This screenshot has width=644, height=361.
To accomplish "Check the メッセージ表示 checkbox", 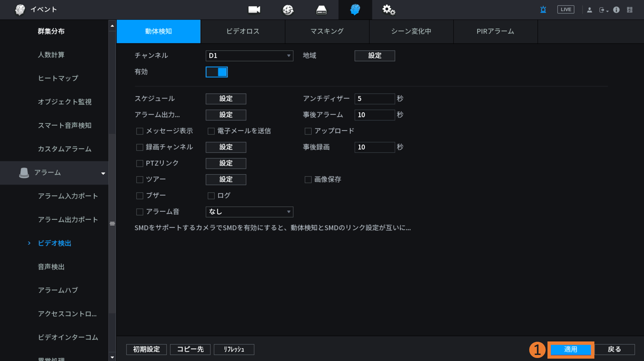I will [x=139, y=131].
